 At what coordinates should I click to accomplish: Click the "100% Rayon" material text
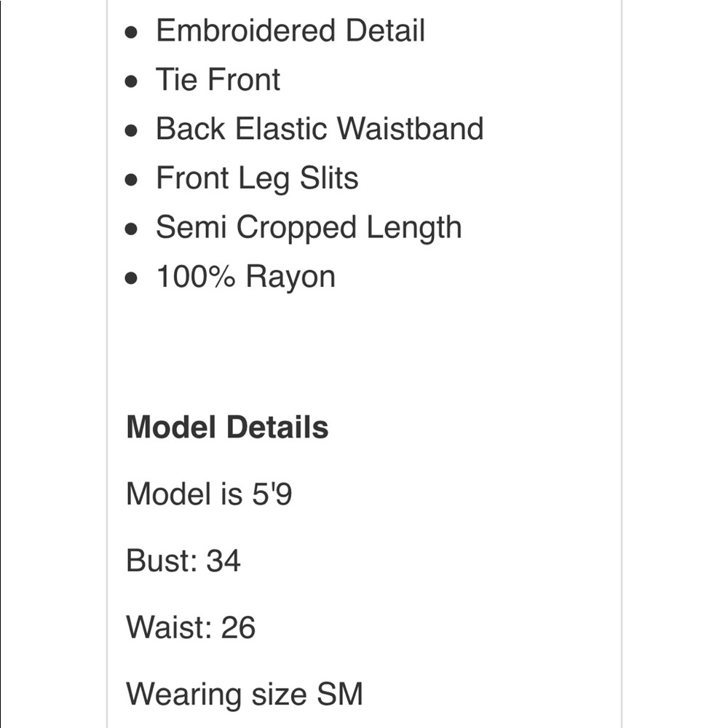(245, 277)
